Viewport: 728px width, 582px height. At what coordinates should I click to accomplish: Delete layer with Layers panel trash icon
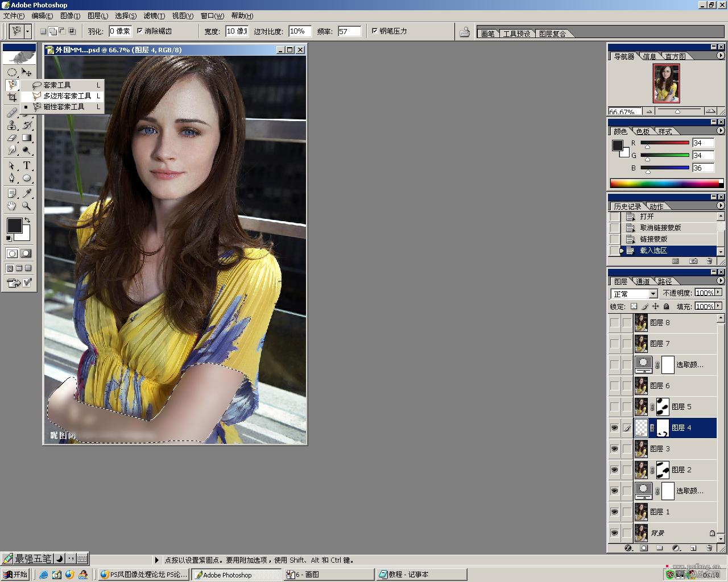click(709, 548)
